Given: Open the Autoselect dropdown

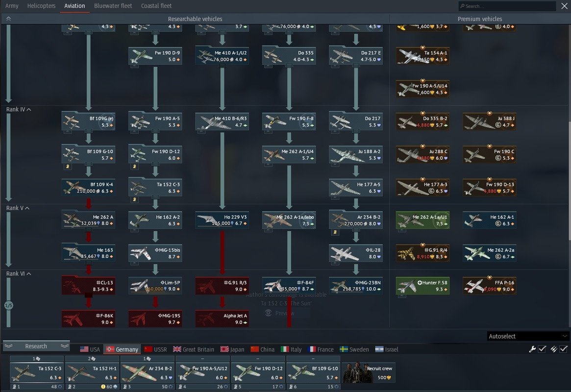Looking at the screenshot, I should pos(528,336).
